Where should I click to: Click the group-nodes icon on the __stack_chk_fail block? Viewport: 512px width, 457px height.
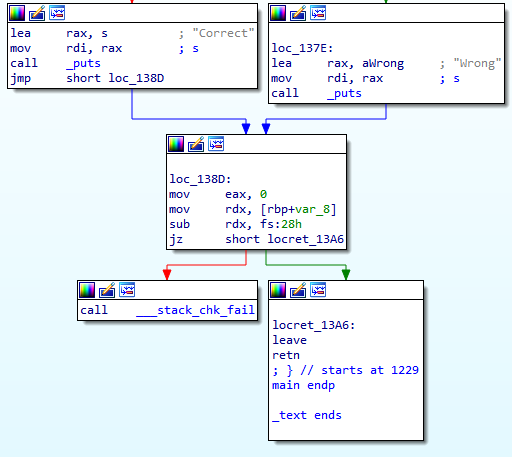[127, 290]
